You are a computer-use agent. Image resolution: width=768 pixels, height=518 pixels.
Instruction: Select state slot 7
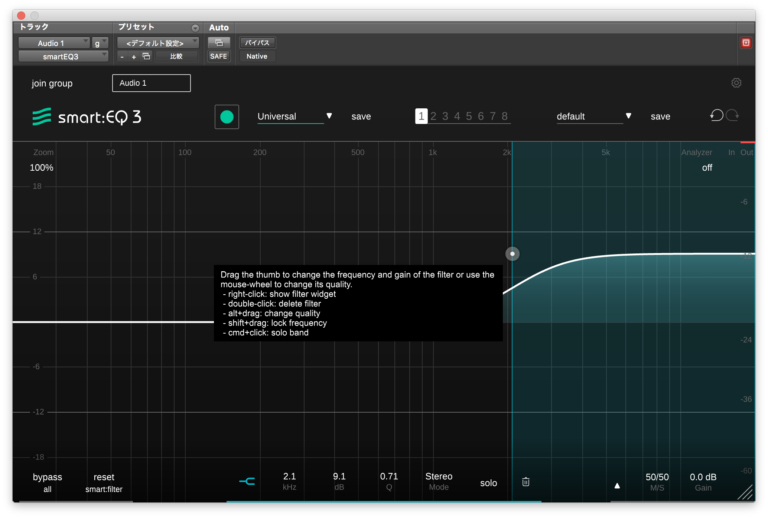coord(492,116)
